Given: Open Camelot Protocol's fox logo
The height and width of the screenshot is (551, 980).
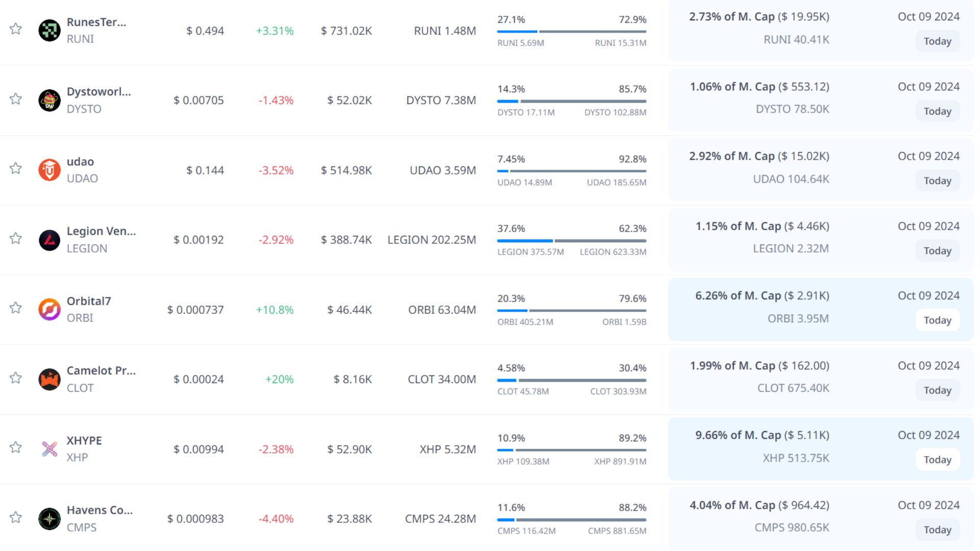Looking at the screenshot, I should click(x=50, y=379).
